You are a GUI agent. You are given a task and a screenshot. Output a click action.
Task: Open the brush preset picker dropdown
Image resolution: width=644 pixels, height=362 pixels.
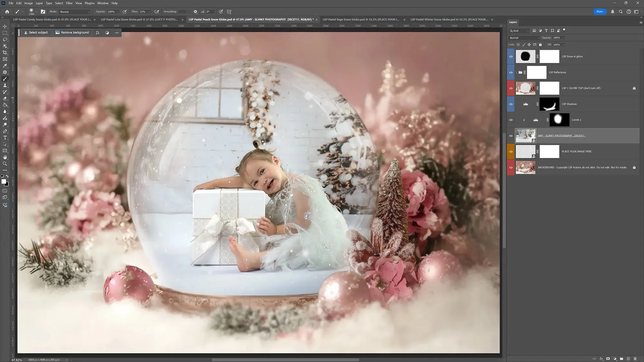point(36,12)
